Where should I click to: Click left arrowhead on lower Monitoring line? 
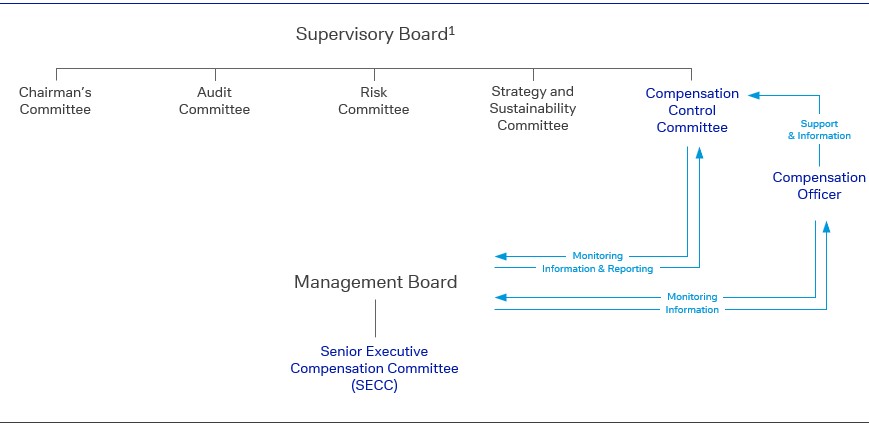tap(500, 297)
